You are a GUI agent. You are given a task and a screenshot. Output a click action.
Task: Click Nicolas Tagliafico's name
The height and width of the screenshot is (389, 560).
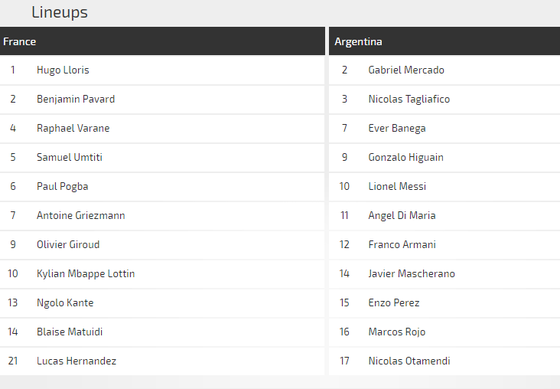point(409,99)
